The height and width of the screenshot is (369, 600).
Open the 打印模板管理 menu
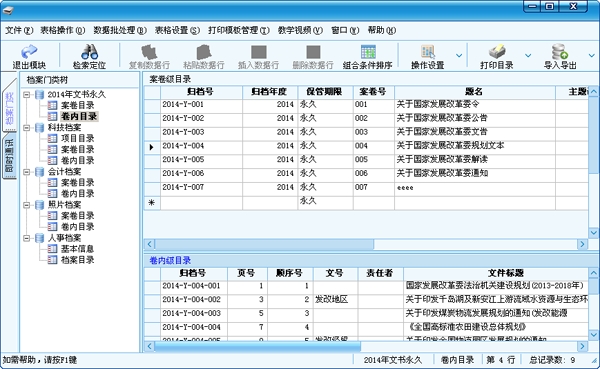pos(239,30)
